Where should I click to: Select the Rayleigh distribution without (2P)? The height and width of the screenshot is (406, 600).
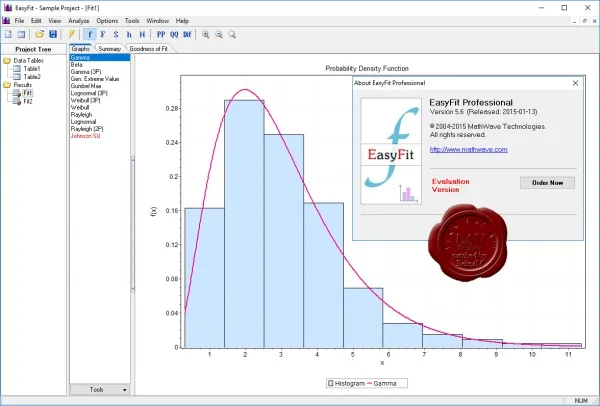100,114
